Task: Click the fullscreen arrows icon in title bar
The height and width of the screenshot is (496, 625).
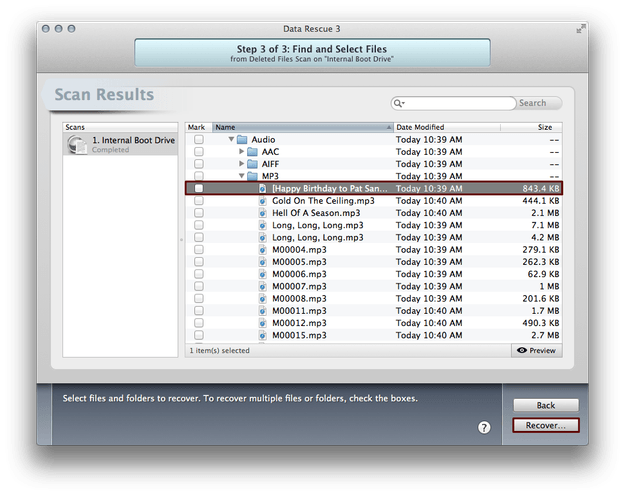Action: click(x=581, y=29)
